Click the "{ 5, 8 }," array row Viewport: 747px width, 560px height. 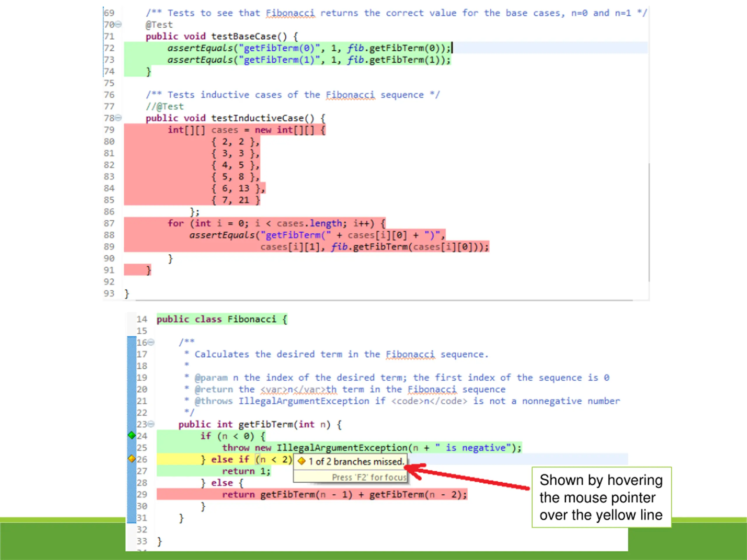(235, 176)
